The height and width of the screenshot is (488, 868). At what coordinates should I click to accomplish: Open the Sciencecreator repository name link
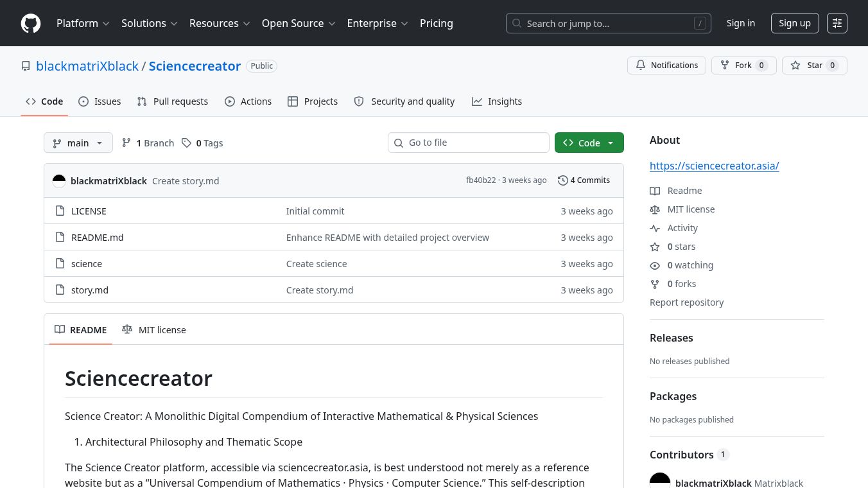click(x=195, y=66)
